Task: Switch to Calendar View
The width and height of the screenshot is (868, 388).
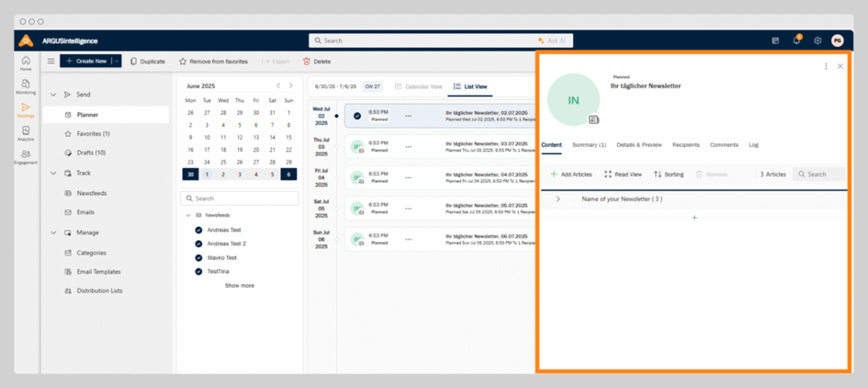Action: click(418, 86)
